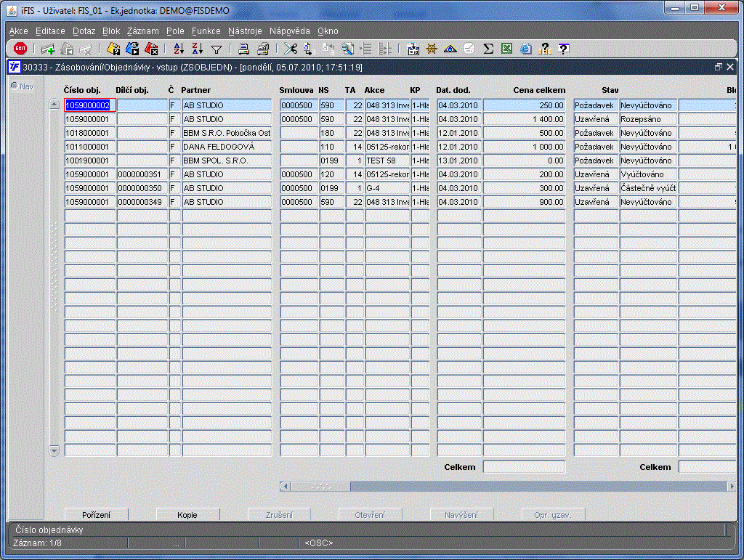
Task: Sort ascending A-Z
Action: (x=179, y=49)
